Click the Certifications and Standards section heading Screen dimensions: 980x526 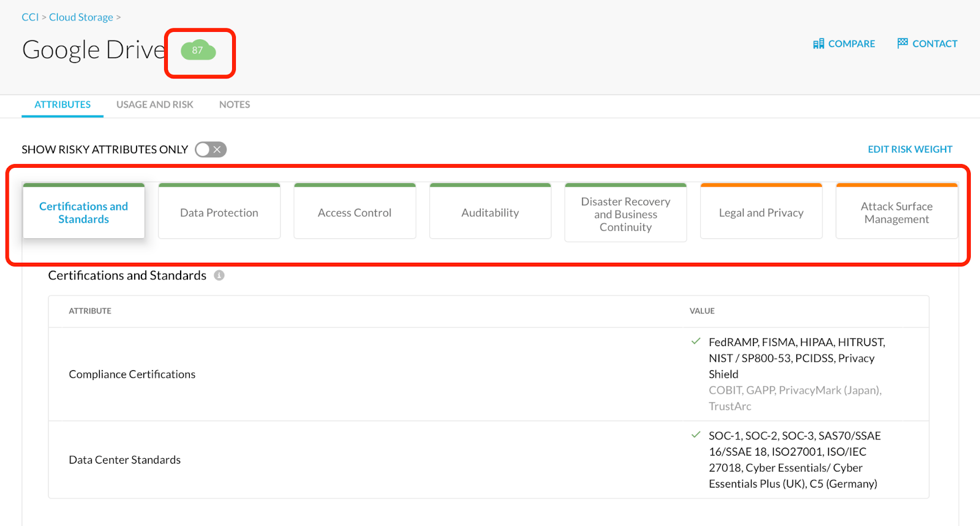coord(127,276)
